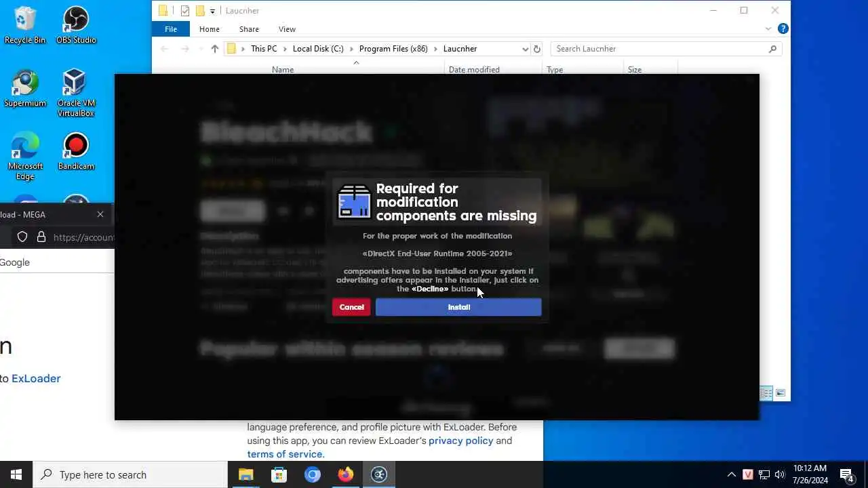Click Program Files (x86) in the breadcrumb
868x488 pixels.
(x=393, y=49)
